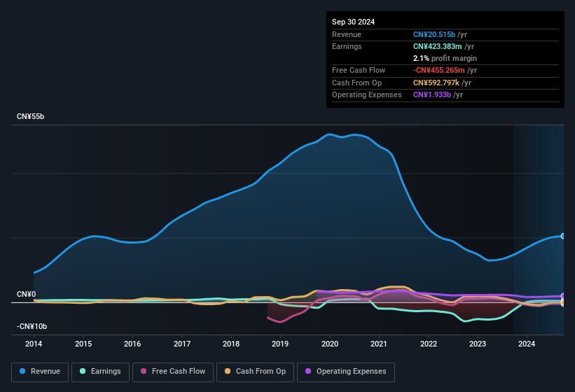Toggle the Free Cash Flow legend button
The image size is (575, 392).
(173, 372)
